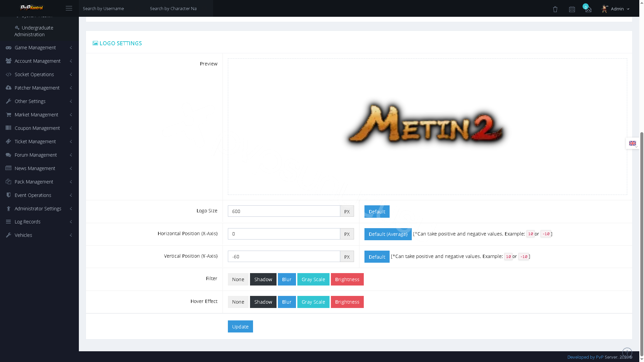Click the hamburger menu icon
This screenshot has width=644, height=362.
pos(69,8)
